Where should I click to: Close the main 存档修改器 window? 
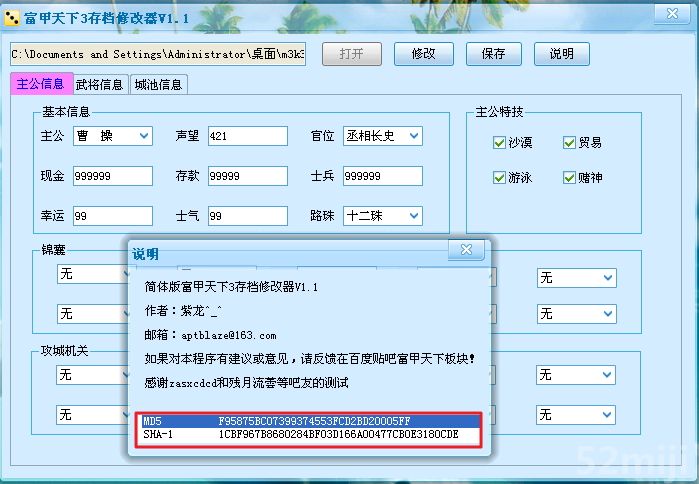point(669,14)
